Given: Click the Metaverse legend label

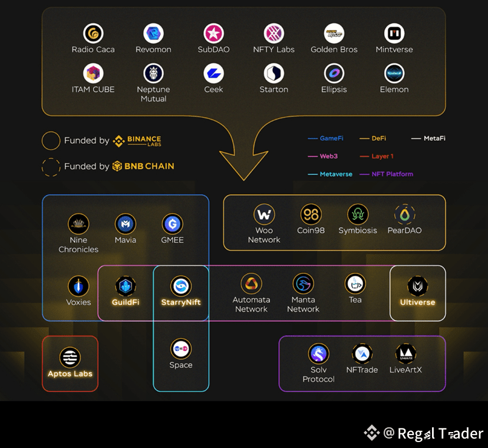Looking at the screenshot, I should point(336,174).
